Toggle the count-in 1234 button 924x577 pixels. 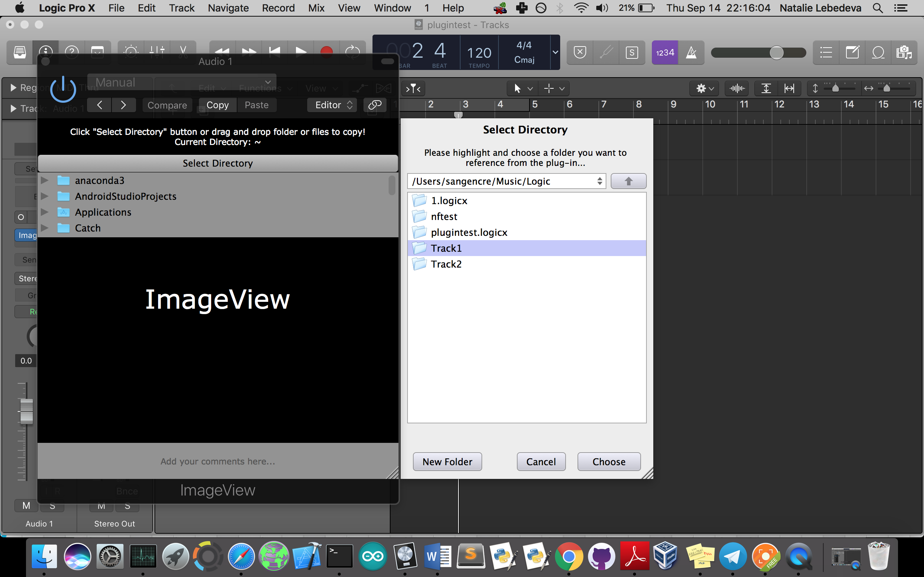click(665, 52)
